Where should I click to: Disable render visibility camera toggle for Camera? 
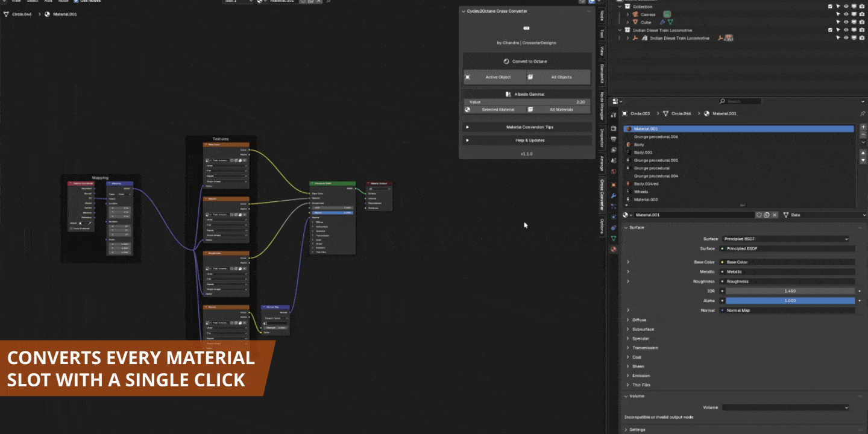(x=863, y=14)
